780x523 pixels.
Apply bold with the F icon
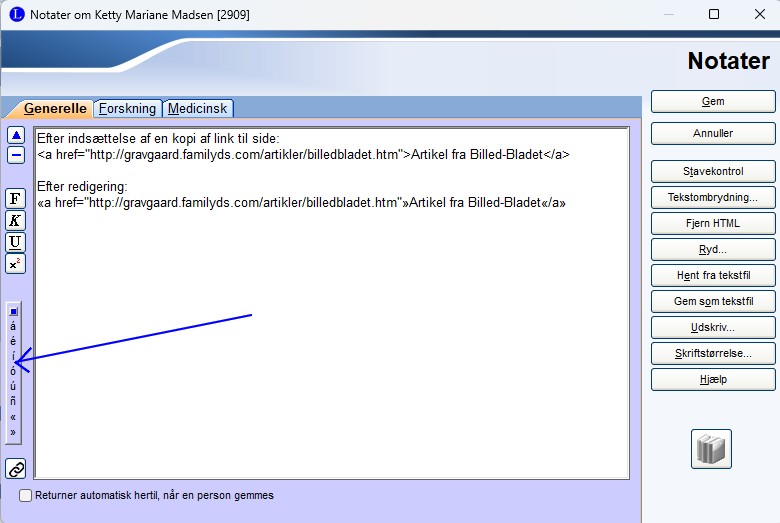(x=15, y=198)
